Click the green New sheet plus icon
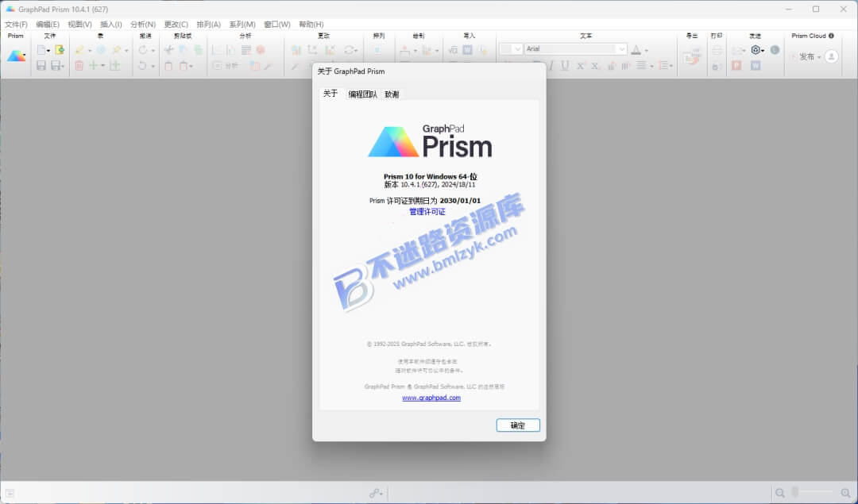This screenshot has height=504, width=858. (94, 66)
